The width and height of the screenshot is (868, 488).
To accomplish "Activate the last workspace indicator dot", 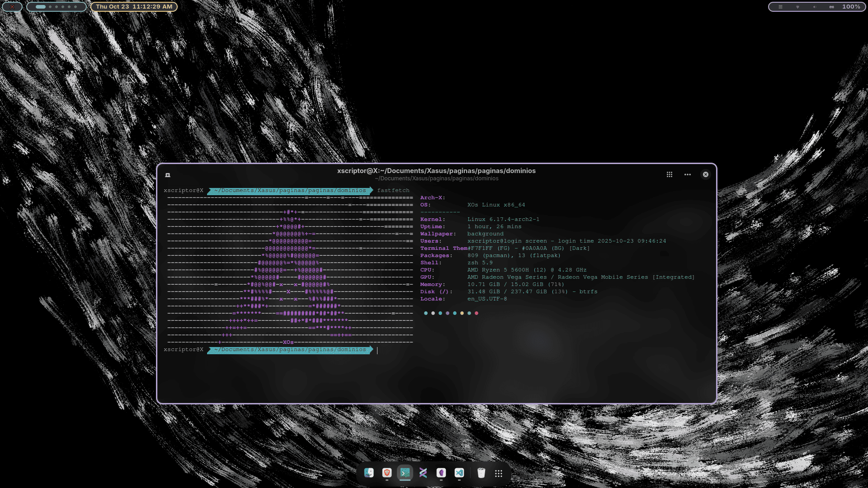I will (x=75, y=6).
